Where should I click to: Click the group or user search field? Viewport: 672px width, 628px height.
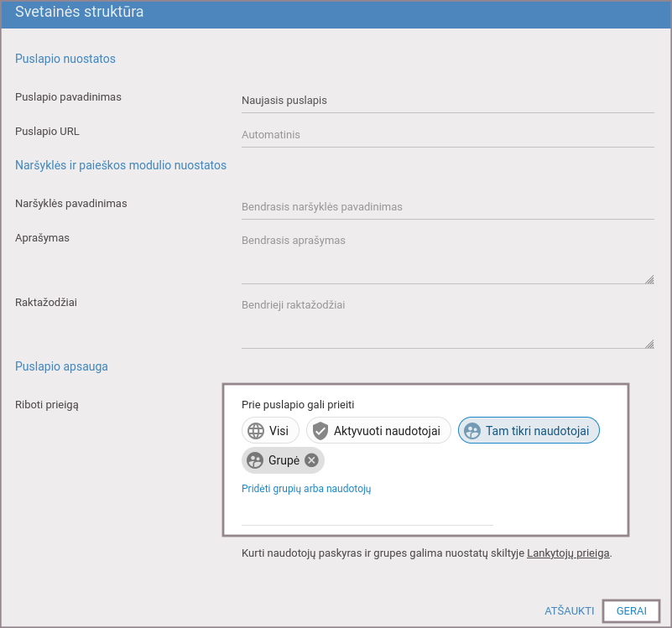pyautogui.click(x=367, y=515)
